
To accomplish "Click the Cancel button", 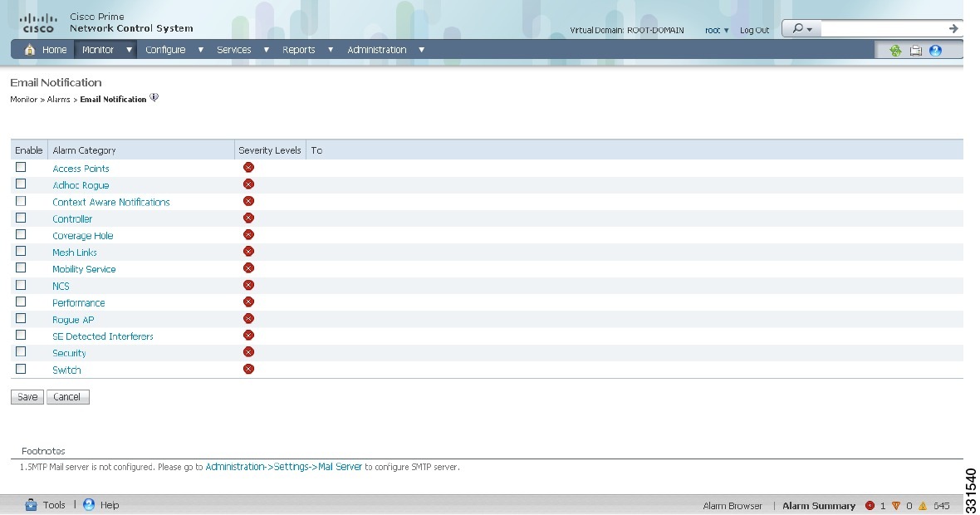I will click(67, 397).
